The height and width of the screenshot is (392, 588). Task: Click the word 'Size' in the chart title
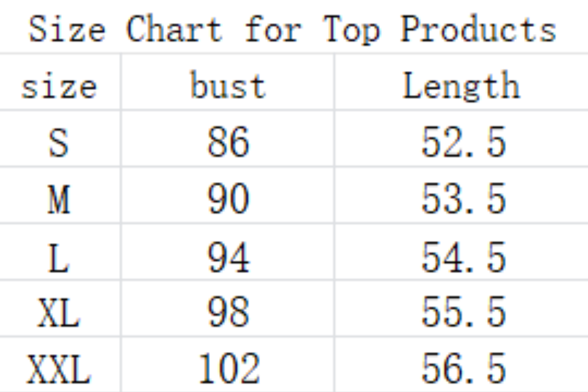tap(67, 30)
